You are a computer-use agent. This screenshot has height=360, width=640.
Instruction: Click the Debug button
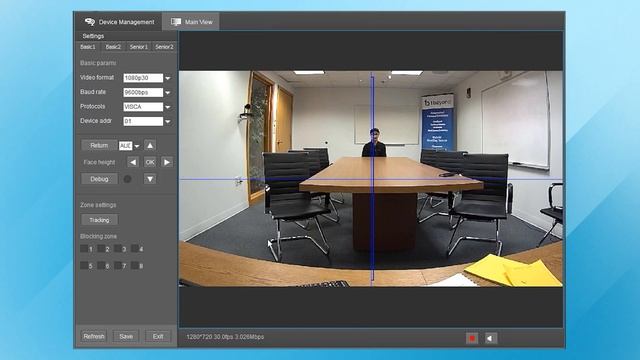point(99,179)
